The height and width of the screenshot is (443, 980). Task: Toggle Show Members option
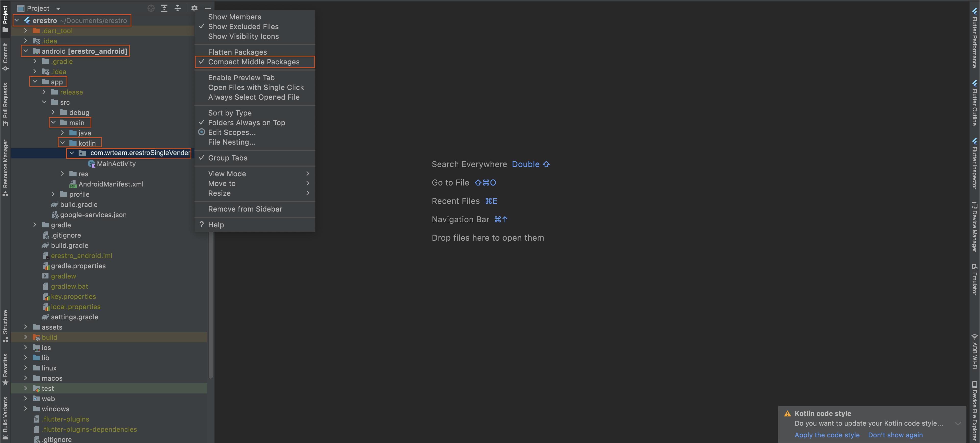coord(254,17)
